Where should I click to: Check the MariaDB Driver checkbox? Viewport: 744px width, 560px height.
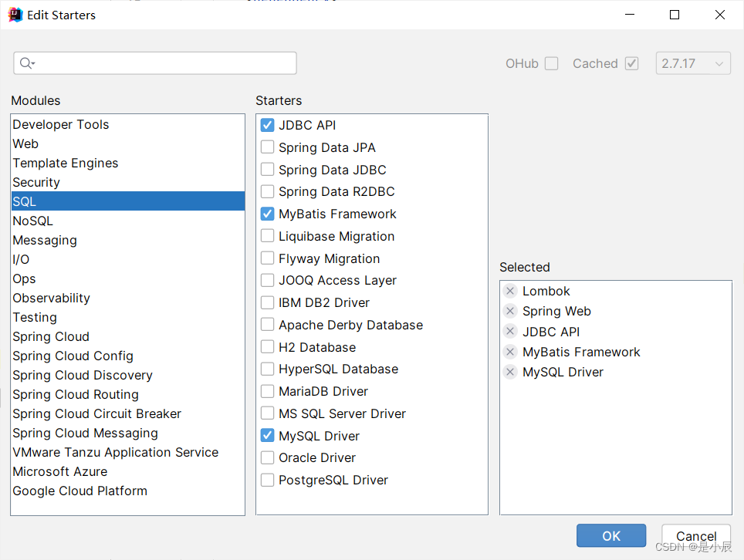[x=267, y=391]
